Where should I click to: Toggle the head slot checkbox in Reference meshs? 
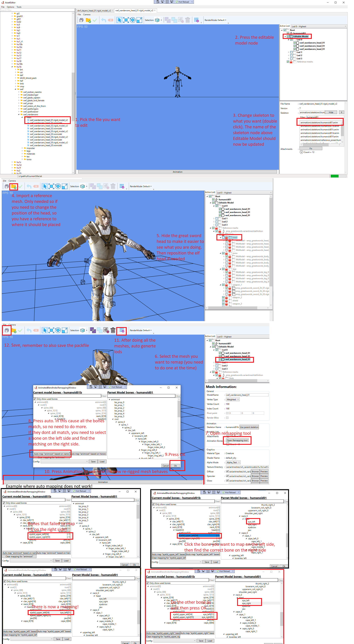tap(223, 237)
